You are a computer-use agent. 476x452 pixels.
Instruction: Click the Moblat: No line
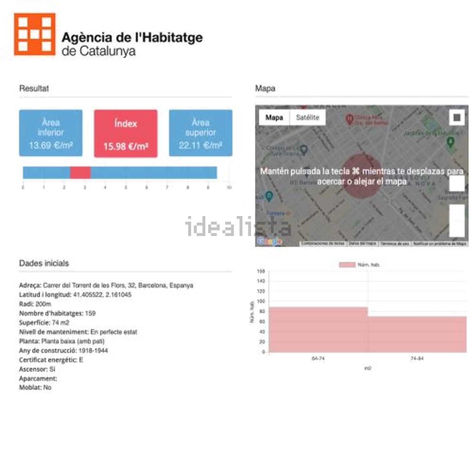(35, 387)
